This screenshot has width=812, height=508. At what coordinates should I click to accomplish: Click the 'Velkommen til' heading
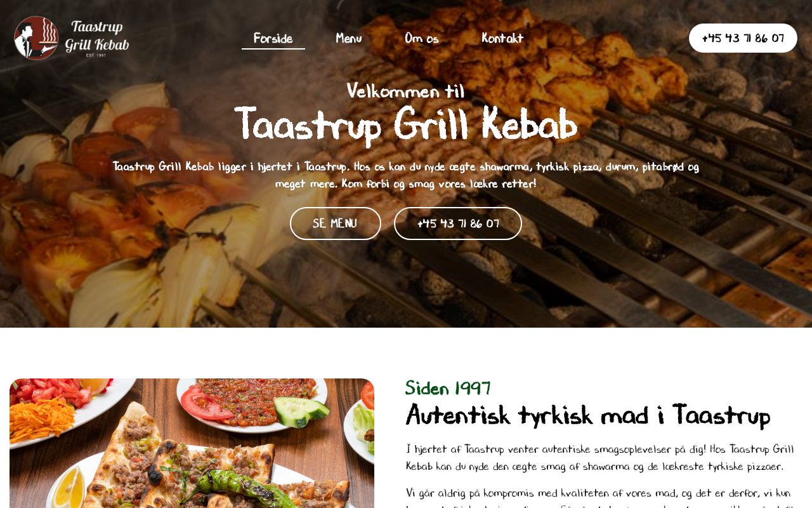pos(406,91)
